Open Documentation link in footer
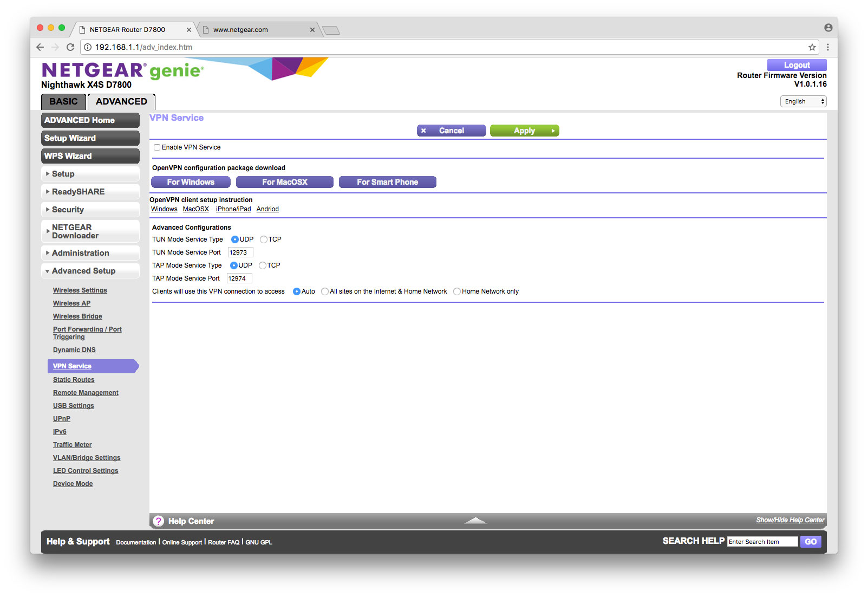Screen dimensions: 868x597 click(x=136, y=542)
